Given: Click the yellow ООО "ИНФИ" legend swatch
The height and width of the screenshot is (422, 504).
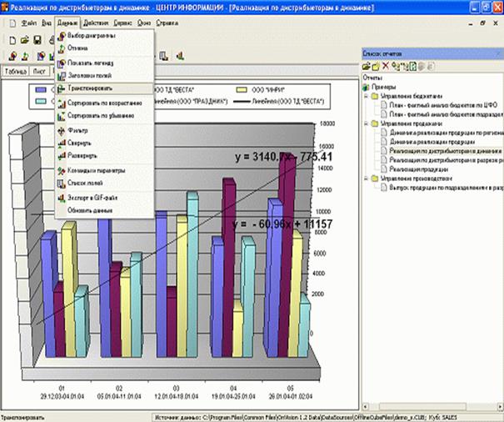Looking at the screenshot, I should (242, 88).
